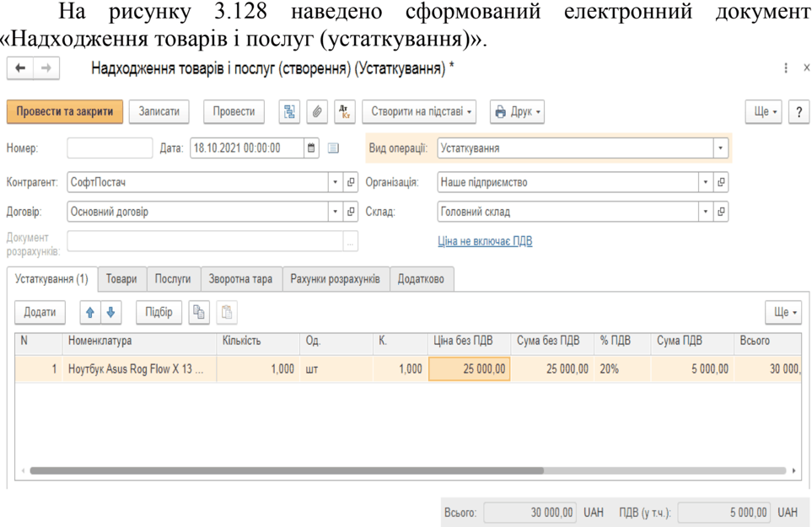
Task: Switch to the Зворотна тара tab
Action: [x=241, y=279]
